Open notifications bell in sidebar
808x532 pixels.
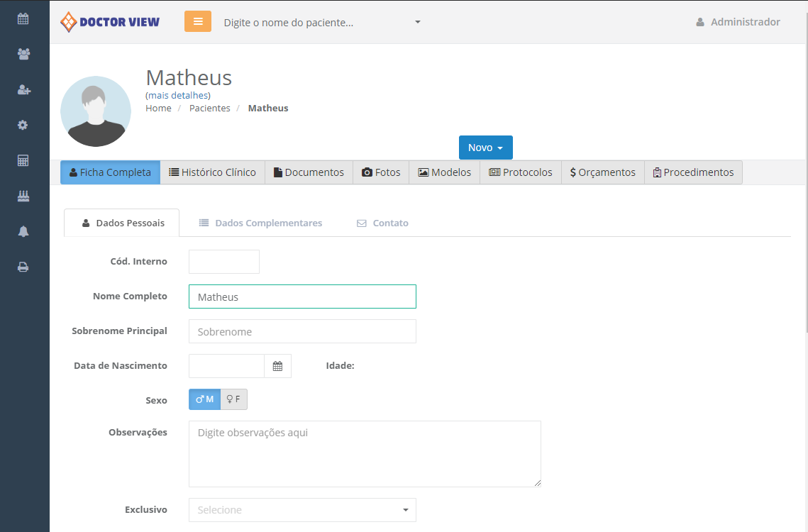[23, 231]
